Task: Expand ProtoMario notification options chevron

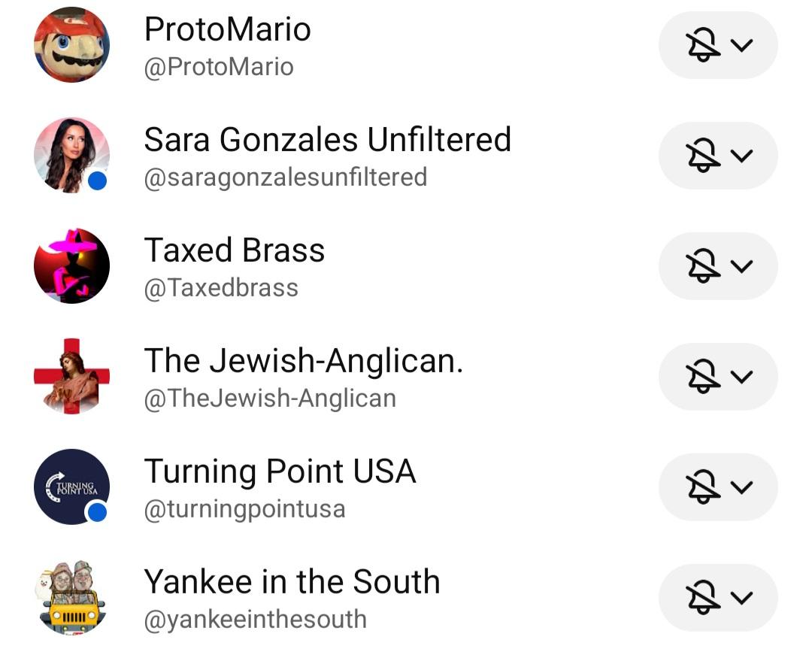Action: pyautogui.click(x=742, y=45)
